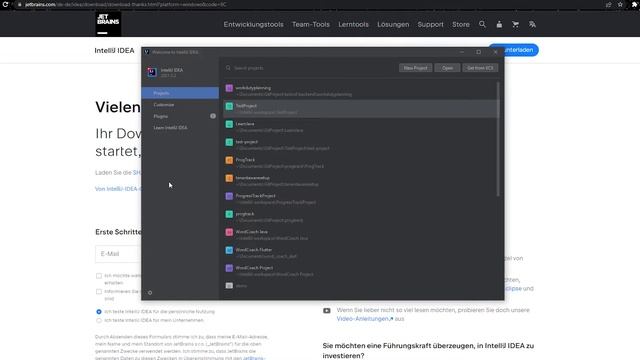Viewport: 640px width, 360px height.
Task: Click the gray demo project icon
Action: coord(229,286)
